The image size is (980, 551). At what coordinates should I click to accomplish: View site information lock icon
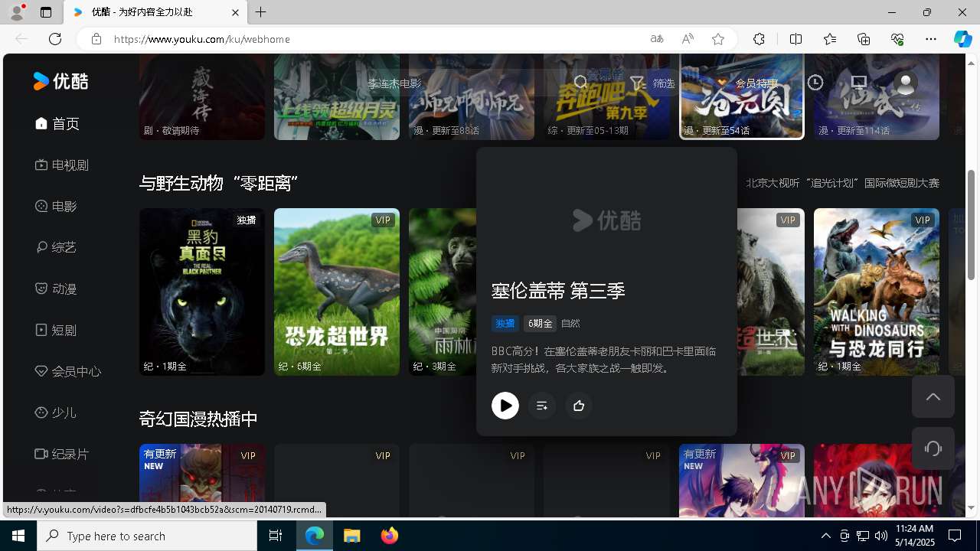96,39
